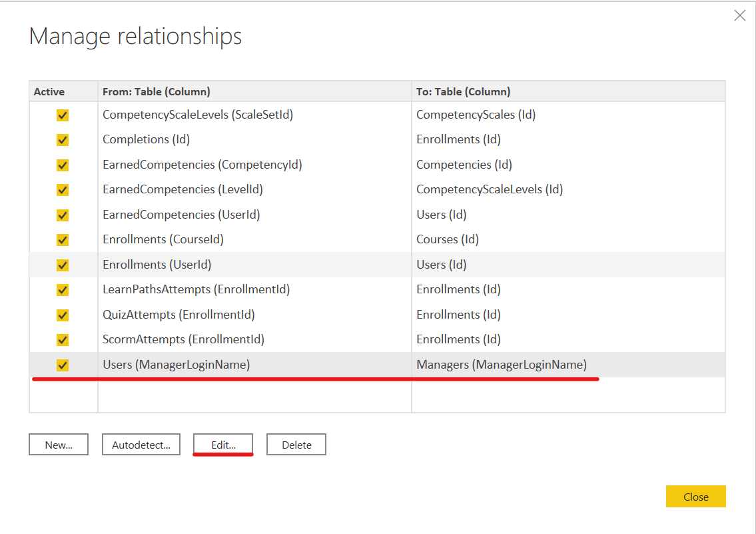The image size is (756, 534).
Task: Click the 'From: Table (Column)' column header
Action: coord(157,91)
